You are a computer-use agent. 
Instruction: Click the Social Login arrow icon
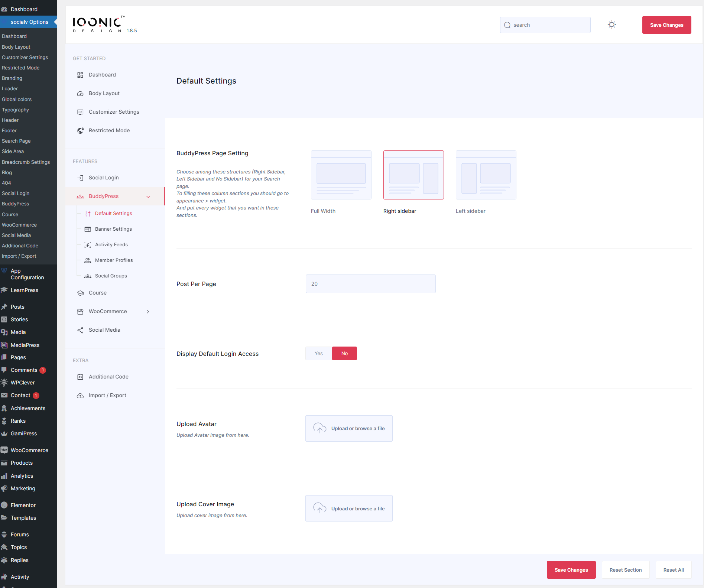tap(80, 178)
